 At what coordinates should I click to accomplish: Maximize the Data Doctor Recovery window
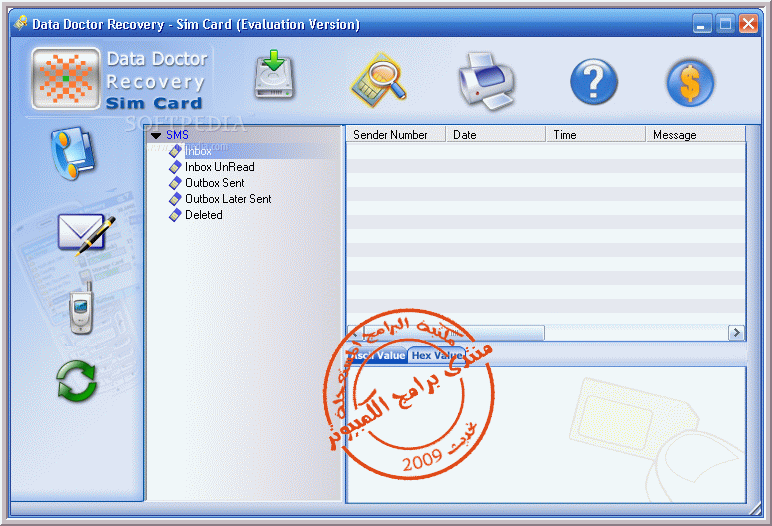[725, 24]
